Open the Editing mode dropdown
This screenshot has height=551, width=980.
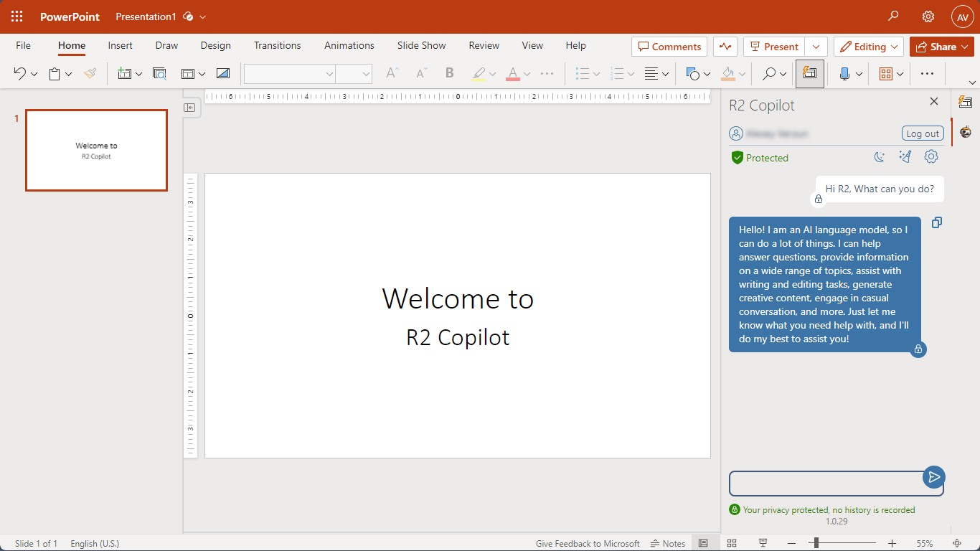(868, 47)
